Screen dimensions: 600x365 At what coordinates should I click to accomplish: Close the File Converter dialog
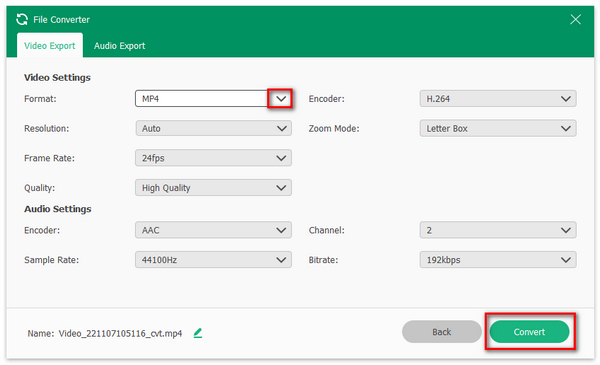coord(575,19)
